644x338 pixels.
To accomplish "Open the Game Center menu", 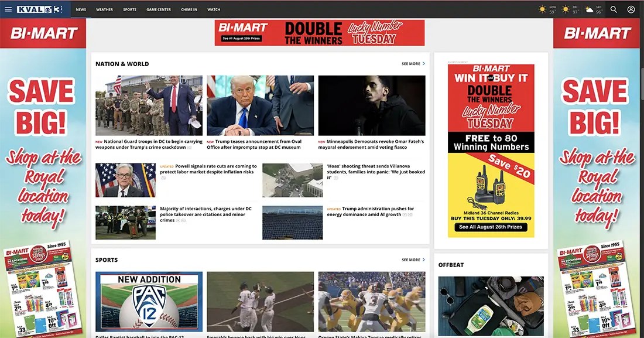I will [x=159, y=9].
